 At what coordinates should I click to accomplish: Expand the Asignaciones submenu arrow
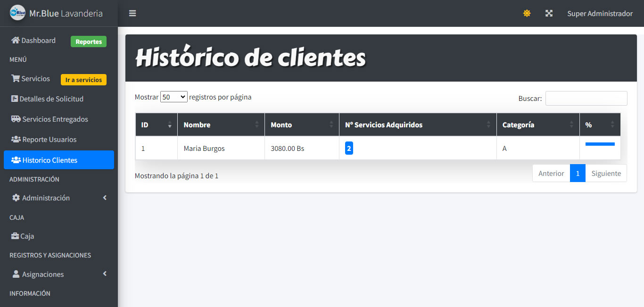pos(105,274)
